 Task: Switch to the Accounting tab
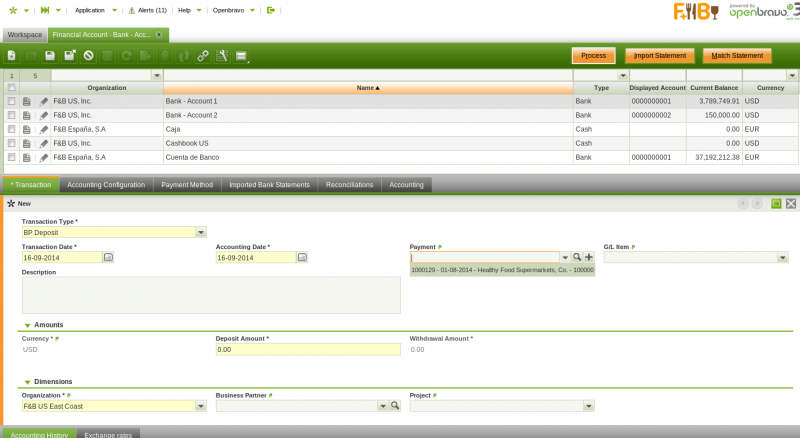[407, 185]
